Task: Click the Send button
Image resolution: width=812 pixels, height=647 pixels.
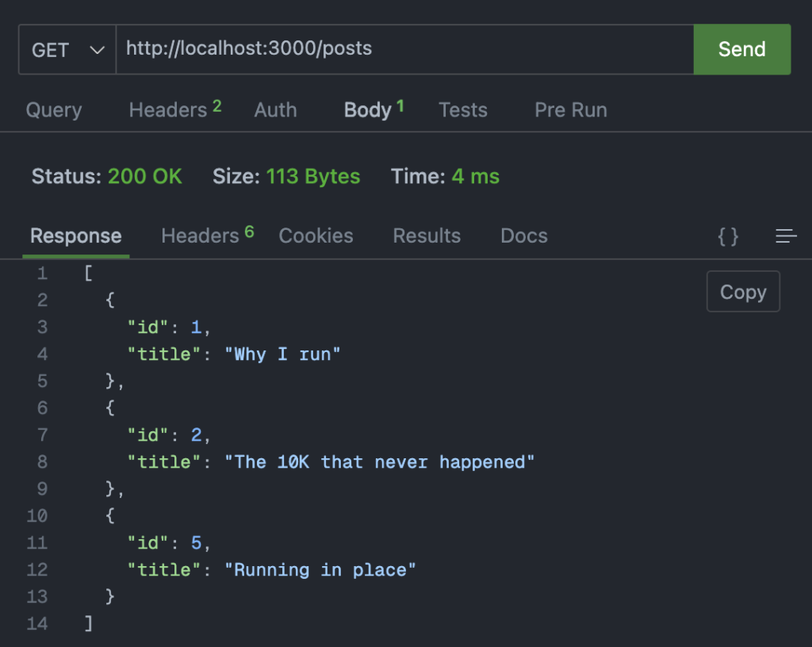Action: 742,49
